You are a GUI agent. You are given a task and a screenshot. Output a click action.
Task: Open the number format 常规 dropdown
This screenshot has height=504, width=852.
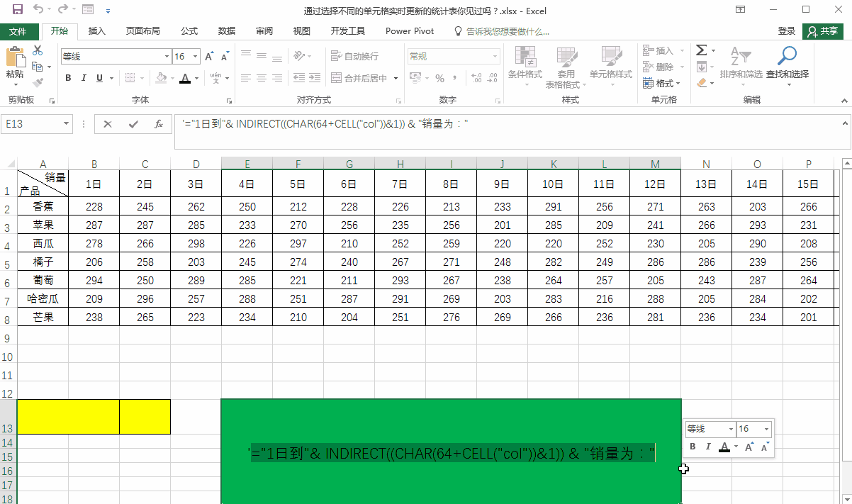[495, 56]
